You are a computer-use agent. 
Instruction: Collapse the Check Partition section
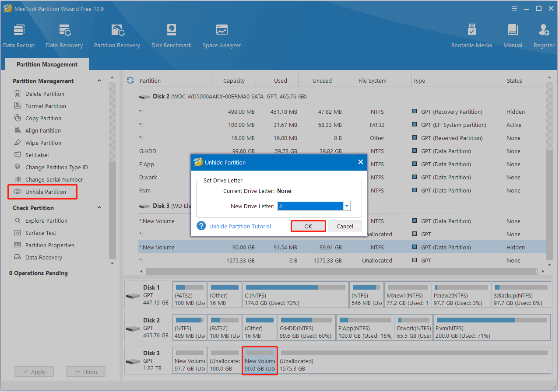coord(99,207)
